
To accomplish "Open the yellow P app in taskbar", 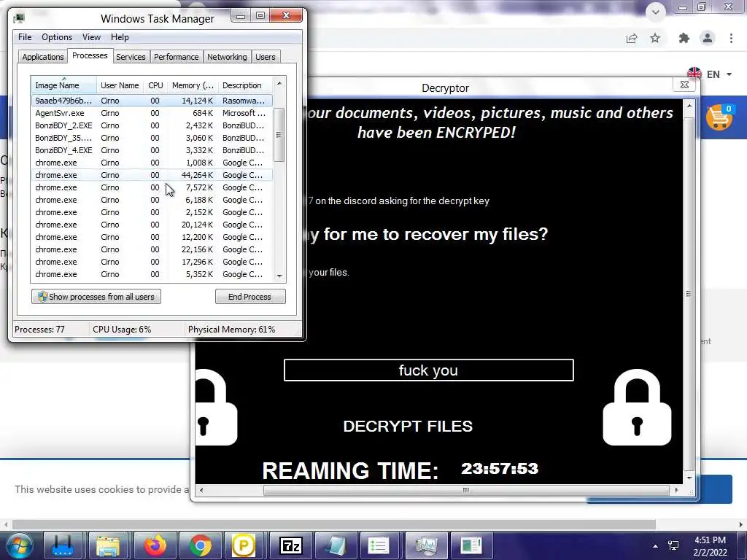I will pyautogui.click(x=244, y=545).
